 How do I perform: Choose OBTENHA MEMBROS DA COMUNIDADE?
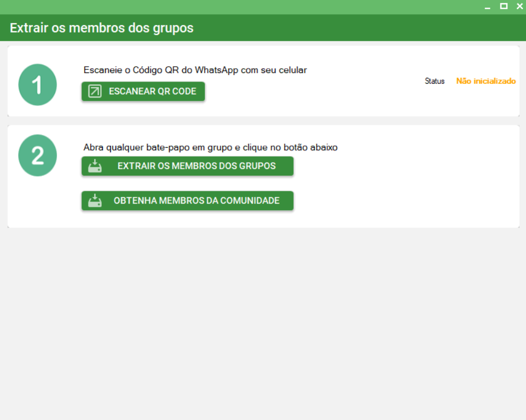(x=196, y=201)
